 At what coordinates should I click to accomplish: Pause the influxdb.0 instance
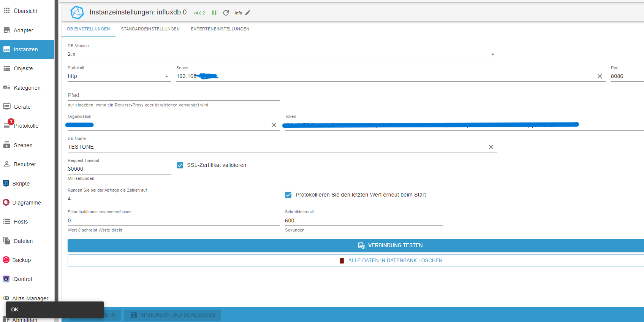pos(214,13)
